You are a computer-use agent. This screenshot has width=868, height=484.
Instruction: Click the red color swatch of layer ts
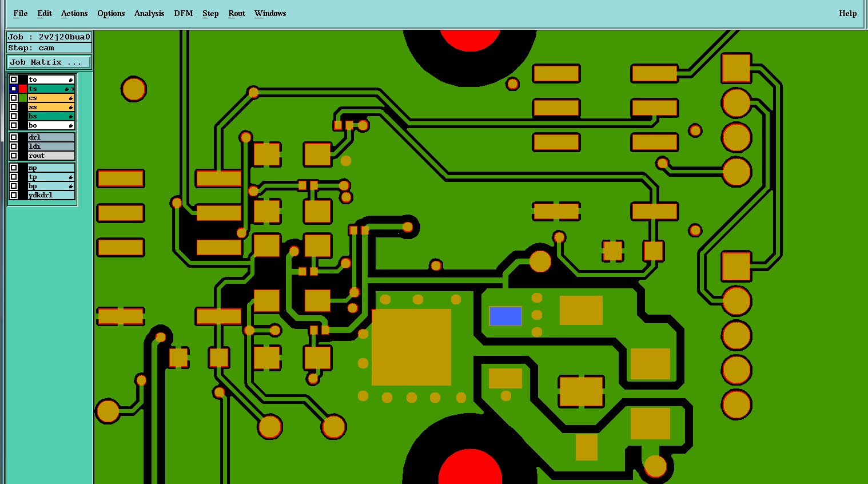click(23, 89)
